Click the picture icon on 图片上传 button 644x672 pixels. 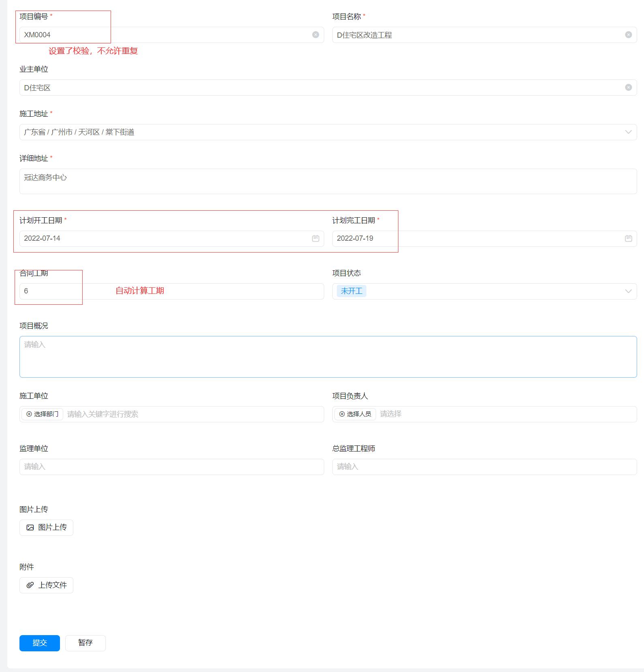pyautogui.click(x=30, y=528)
